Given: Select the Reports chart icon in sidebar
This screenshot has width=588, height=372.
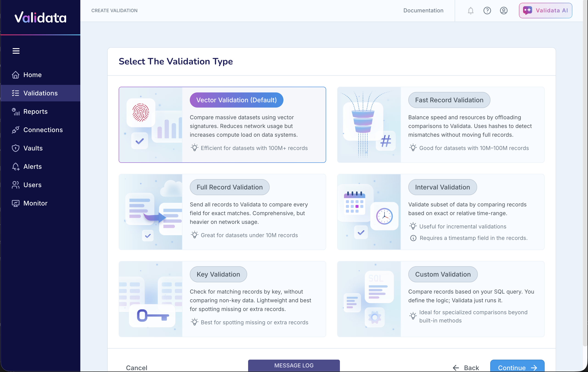Looking at the screenshot, I should 16,111.
